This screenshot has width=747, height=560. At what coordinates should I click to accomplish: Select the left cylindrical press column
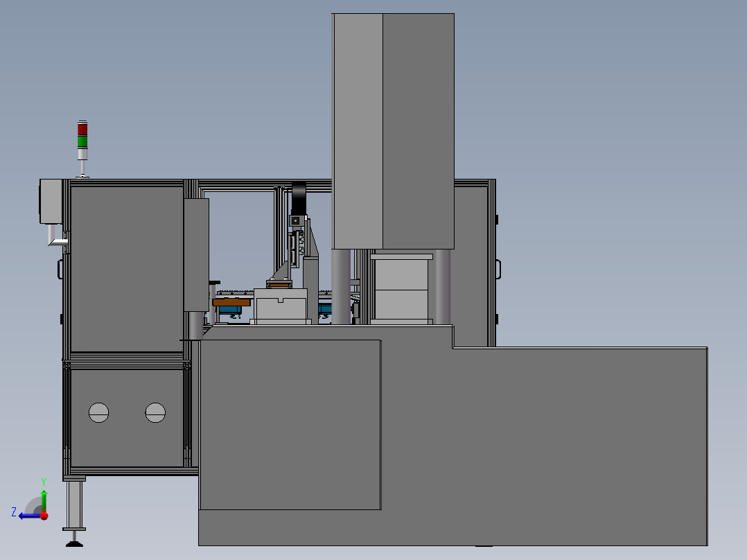click(341, 286)
